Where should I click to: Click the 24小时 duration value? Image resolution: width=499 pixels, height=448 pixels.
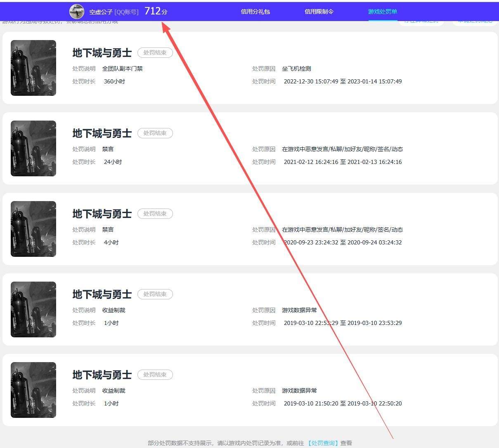tap(113, 162)
